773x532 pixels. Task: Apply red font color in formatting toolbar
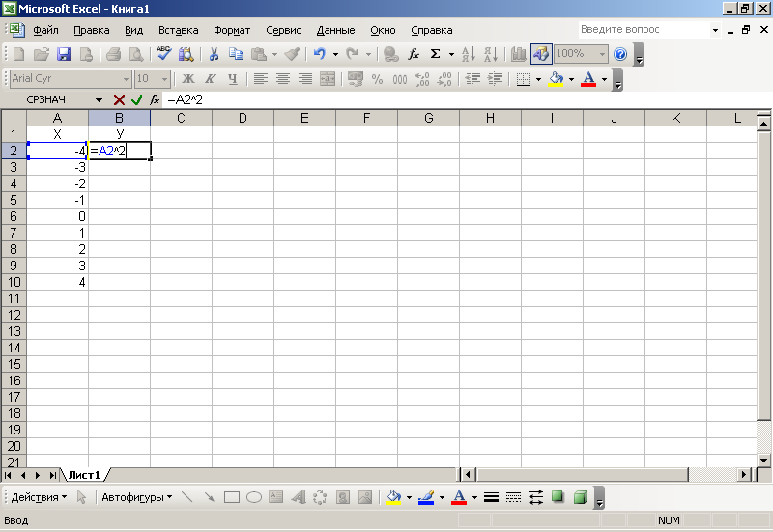[588, 79]
